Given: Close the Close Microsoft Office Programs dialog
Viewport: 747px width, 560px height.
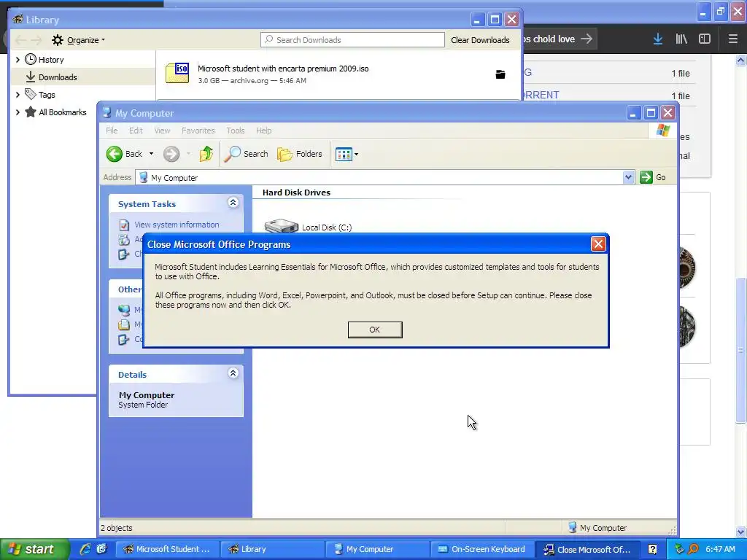Looking at the screenshot, I should [598, 244].
